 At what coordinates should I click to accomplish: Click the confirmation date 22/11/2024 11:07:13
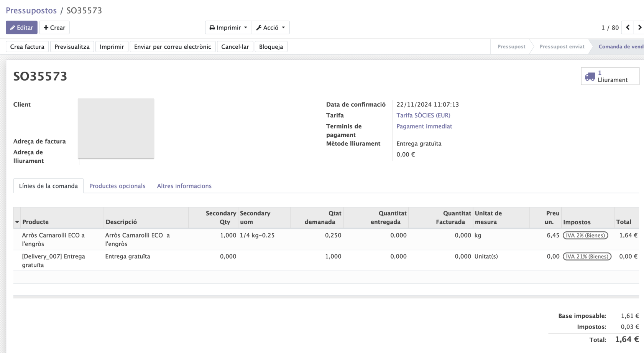427,104
